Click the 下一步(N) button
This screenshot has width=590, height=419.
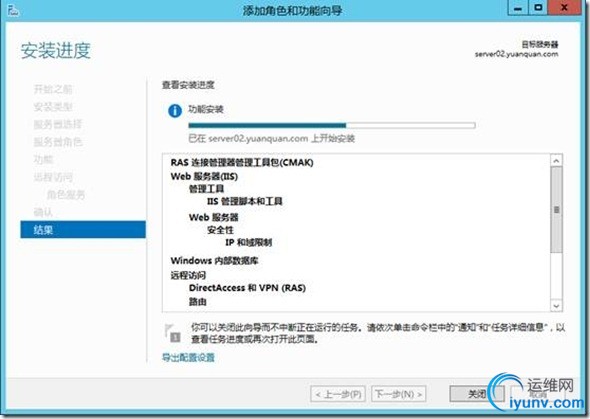tap(398, 394)
